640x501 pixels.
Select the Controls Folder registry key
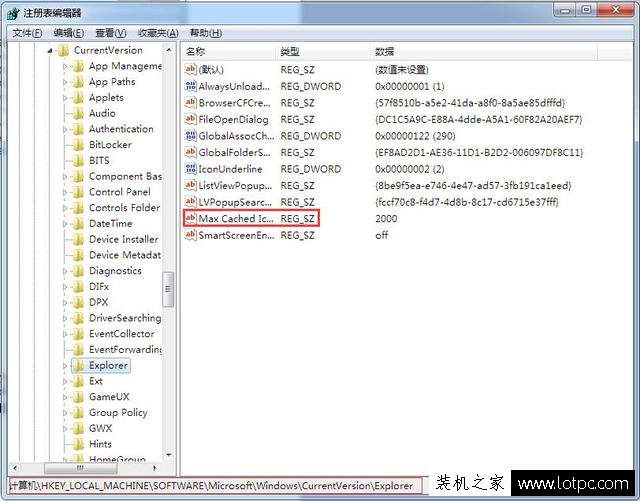(x=124, y=208)
